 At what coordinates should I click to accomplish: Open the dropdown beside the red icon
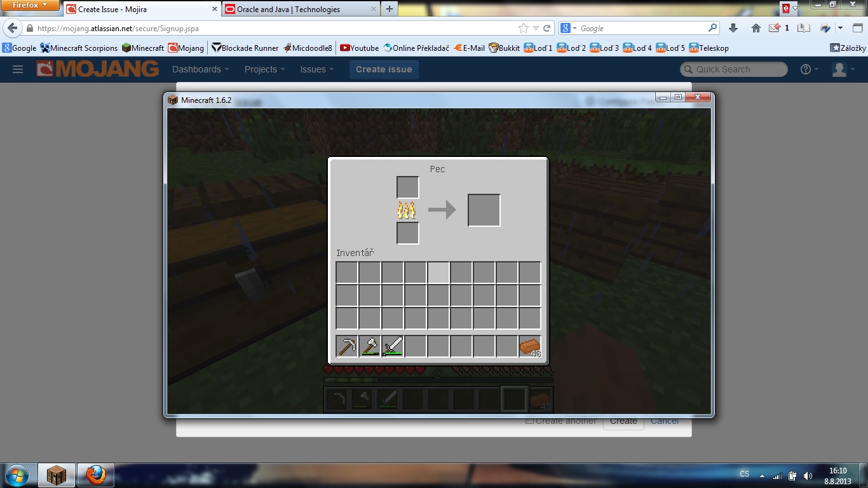click(796, 8)
